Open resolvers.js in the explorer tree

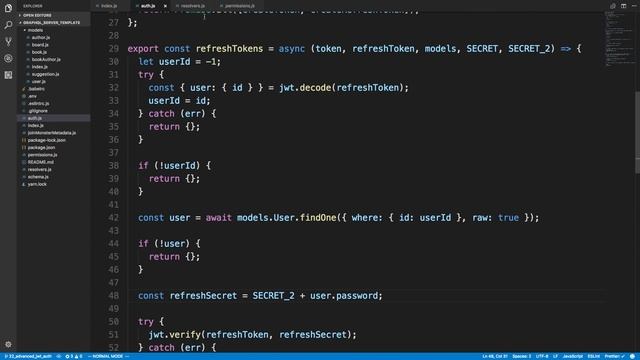click(x=39, y=169)
